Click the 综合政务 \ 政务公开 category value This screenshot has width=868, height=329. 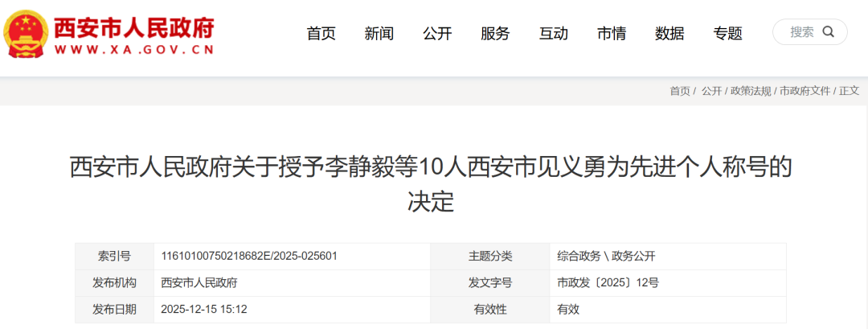[607, 257]
